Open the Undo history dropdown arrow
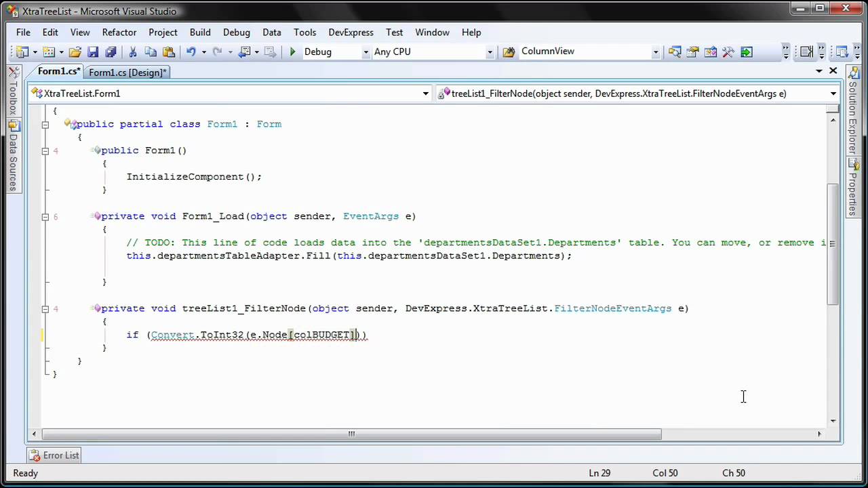This screenshot has width=868, height=488. pyautogui.click(x=204, y=52)
